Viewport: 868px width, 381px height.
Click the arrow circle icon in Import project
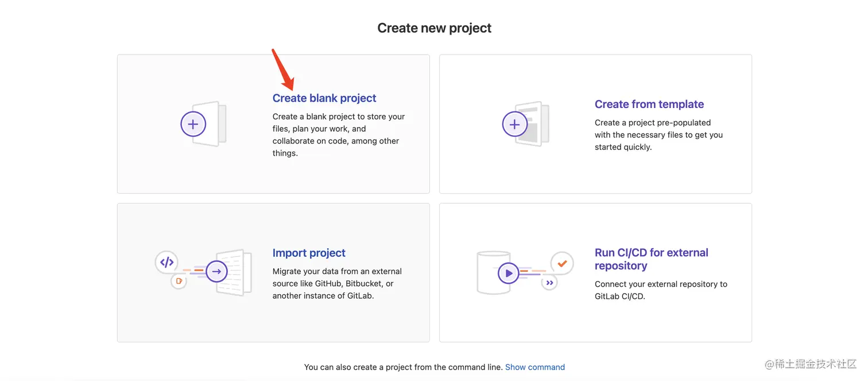tap(216, 270)
